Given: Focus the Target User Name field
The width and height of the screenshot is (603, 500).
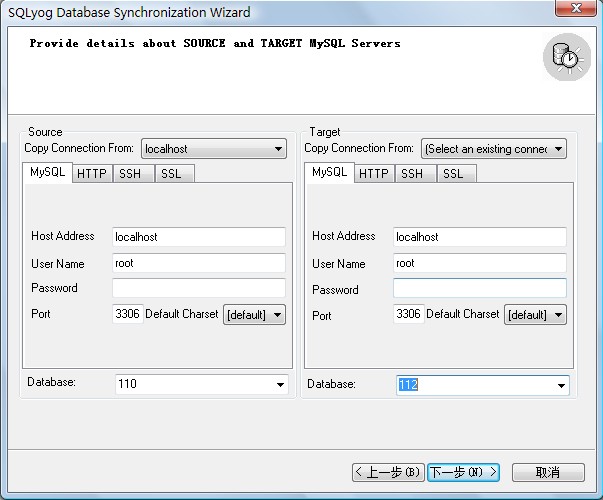Looking at the screenshot, I should click(x=480, y=263).
